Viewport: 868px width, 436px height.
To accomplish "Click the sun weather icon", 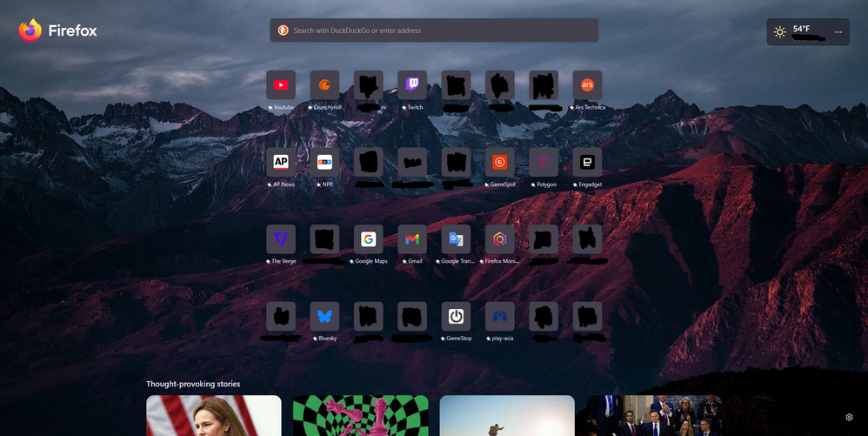I will pos(779,32).
